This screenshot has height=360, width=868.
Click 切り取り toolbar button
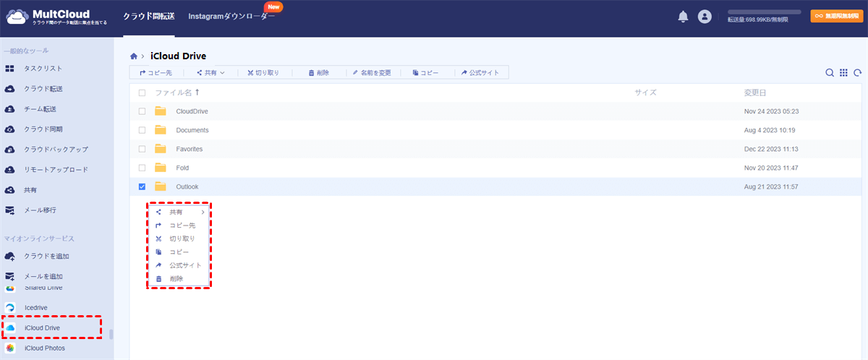click(262, 72)
